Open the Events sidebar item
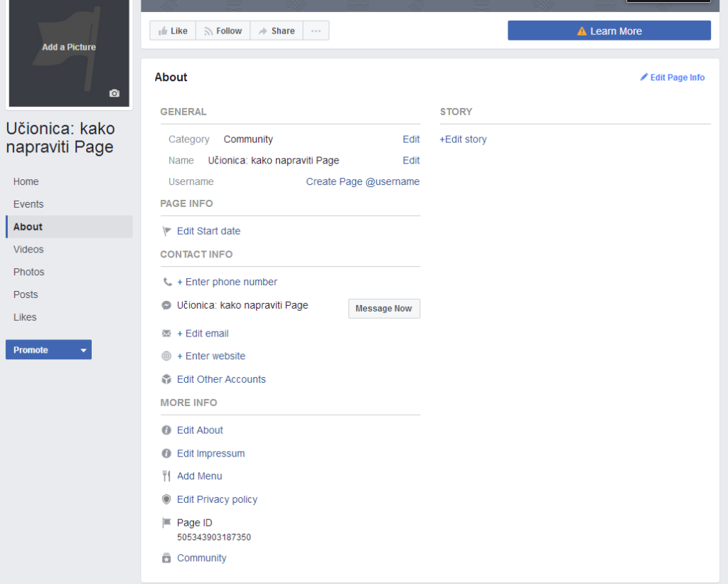The height and width of the screenshot is (584, 728). tap(28, 204)
